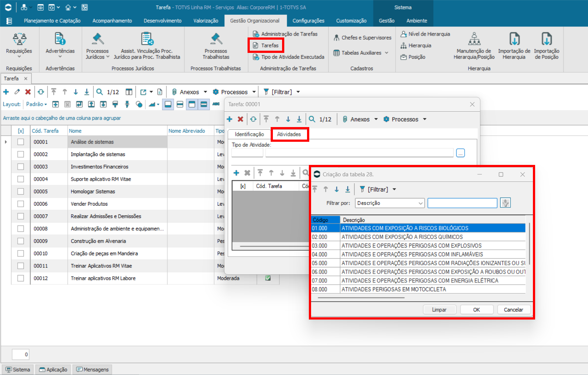Click the ABC icon in Layout toolbar
Image resolution: width=588 pixels, height=375 pixels.
coord(216,104)
